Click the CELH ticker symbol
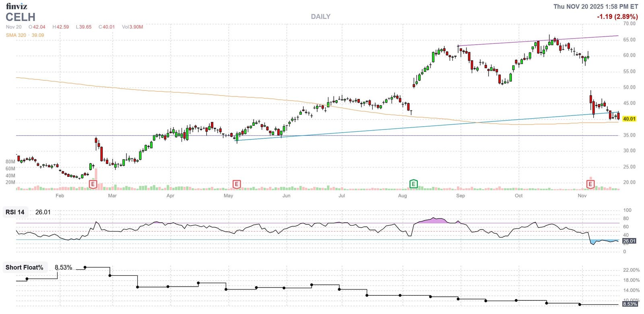Screen dimensions: 644x314 21,17
